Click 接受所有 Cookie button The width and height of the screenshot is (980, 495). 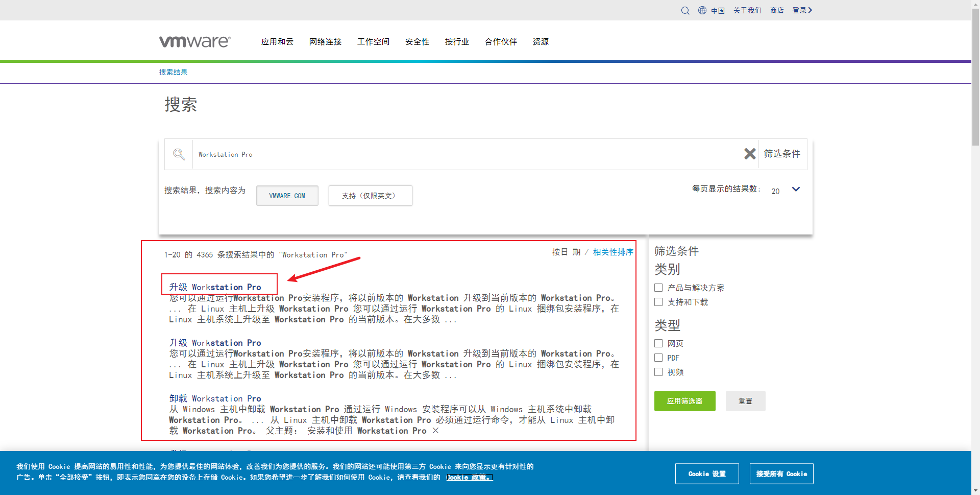(781, 474)
